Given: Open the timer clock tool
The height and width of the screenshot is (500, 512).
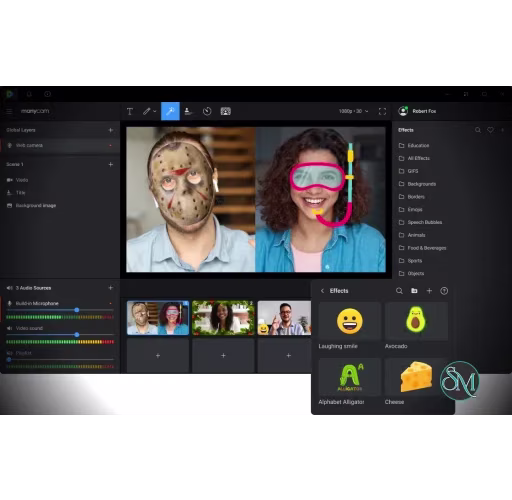Looking at the screenshot, I should pos(207,111).
